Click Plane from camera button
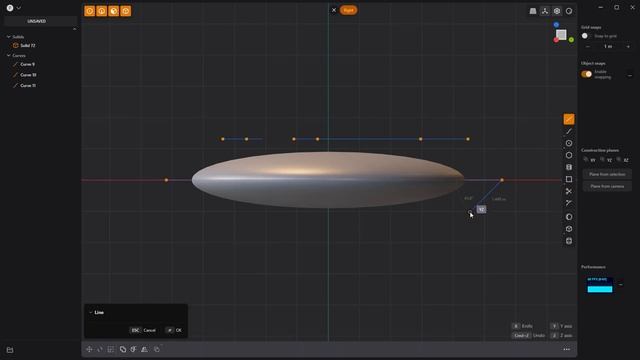Screen dimensions: 640x360 (607, 186)
